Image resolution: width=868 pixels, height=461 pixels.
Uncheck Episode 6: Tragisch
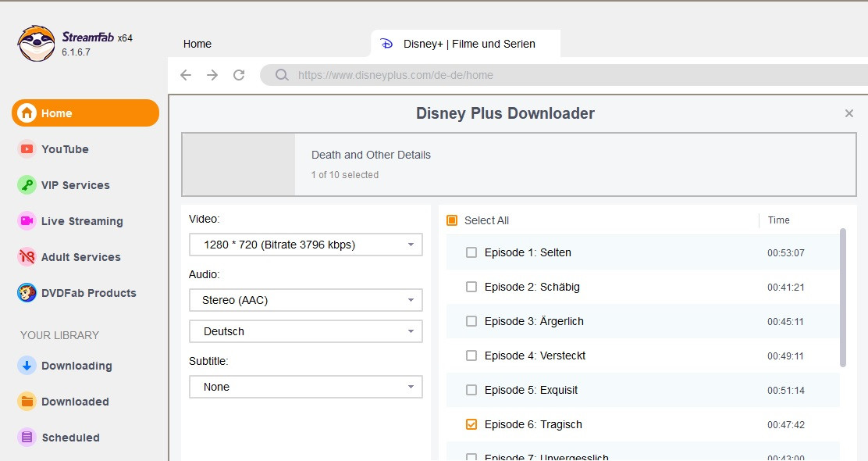tap(471, 424)
